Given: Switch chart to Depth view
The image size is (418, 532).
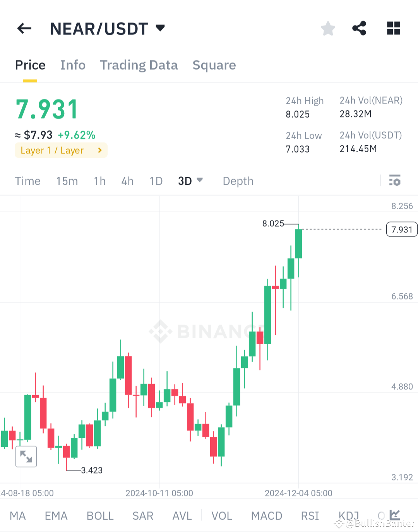Looking at the screenshot, I should (x=238, y=181).
